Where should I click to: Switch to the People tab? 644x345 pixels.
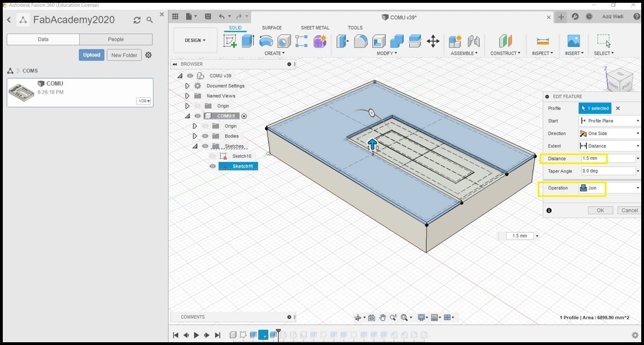116,40
